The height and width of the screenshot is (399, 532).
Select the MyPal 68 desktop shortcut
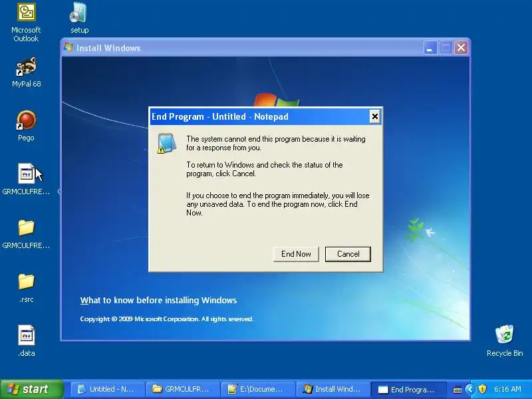[26, 72]
